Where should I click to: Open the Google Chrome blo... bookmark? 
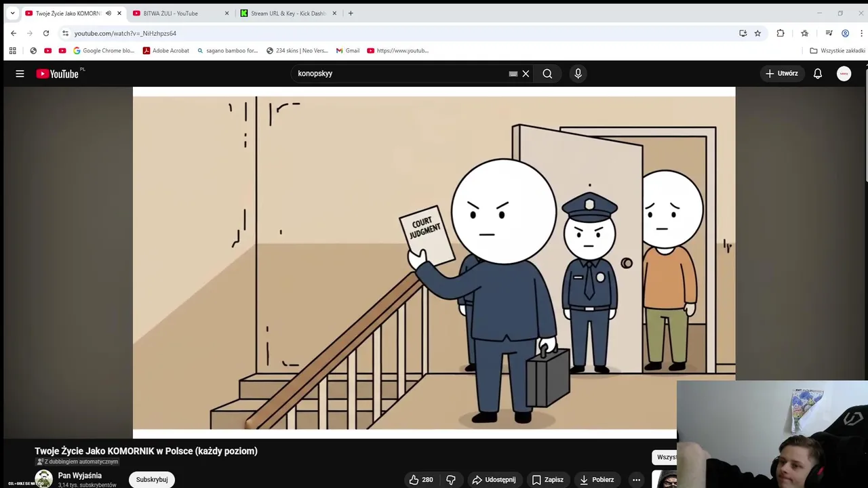coord(104,50)
